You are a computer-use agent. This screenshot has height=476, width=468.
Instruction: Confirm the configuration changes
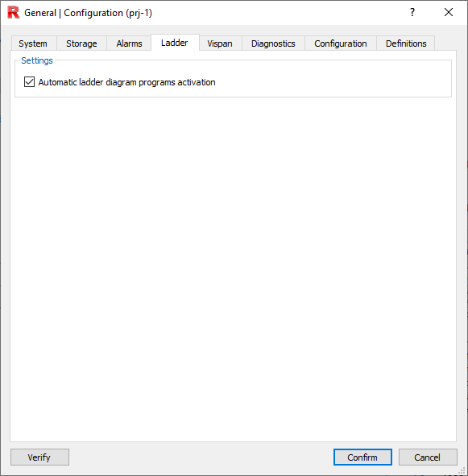pos(362,457)
